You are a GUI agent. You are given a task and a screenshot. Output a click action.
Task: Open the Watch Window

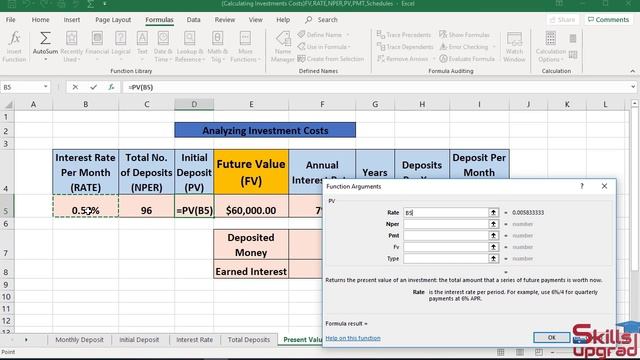514,47
